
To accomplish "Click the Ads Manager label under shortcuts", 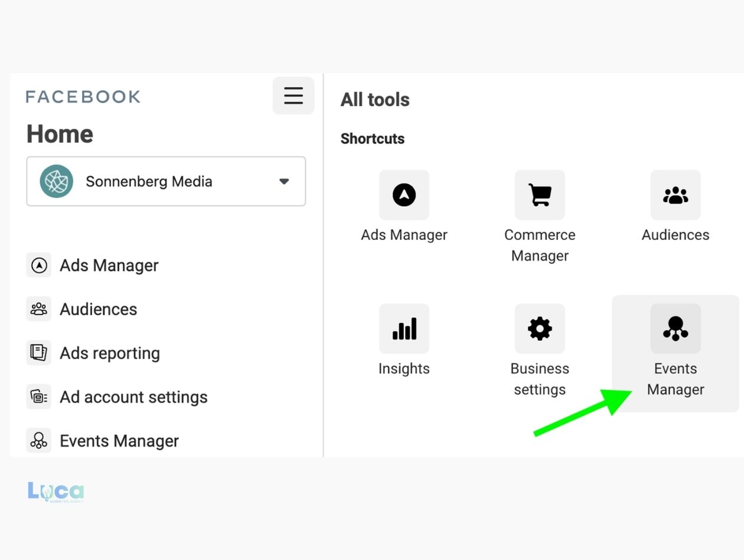I will (404, 235).
